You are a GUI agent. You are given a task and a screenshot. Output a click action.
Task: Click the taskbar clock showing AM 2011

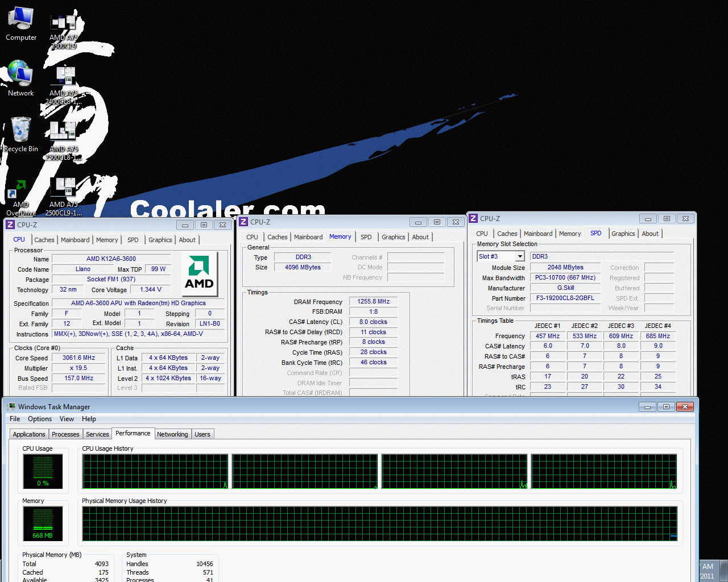coord(708,571)
